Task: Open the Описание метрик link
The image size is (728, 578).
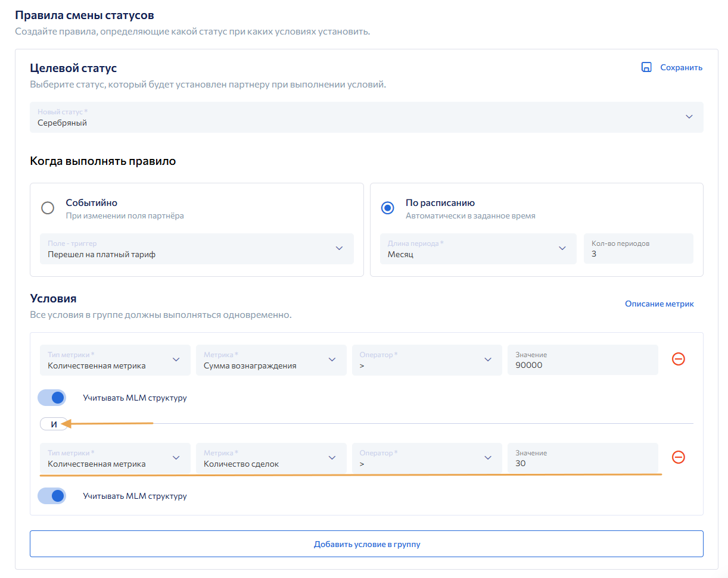Action: 659,304
